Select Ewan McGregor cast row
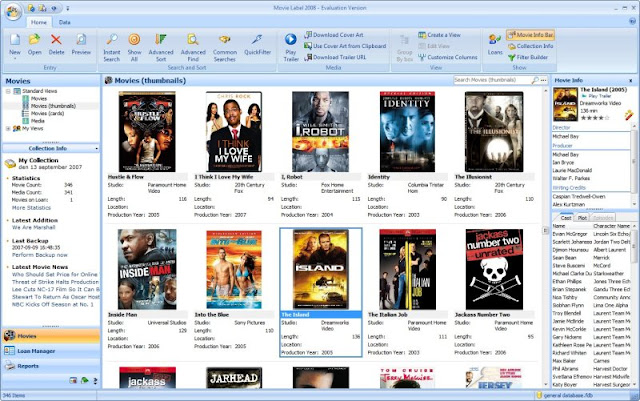Image resolution: width=640 pixels, height=401 pixels. [591, 234]
